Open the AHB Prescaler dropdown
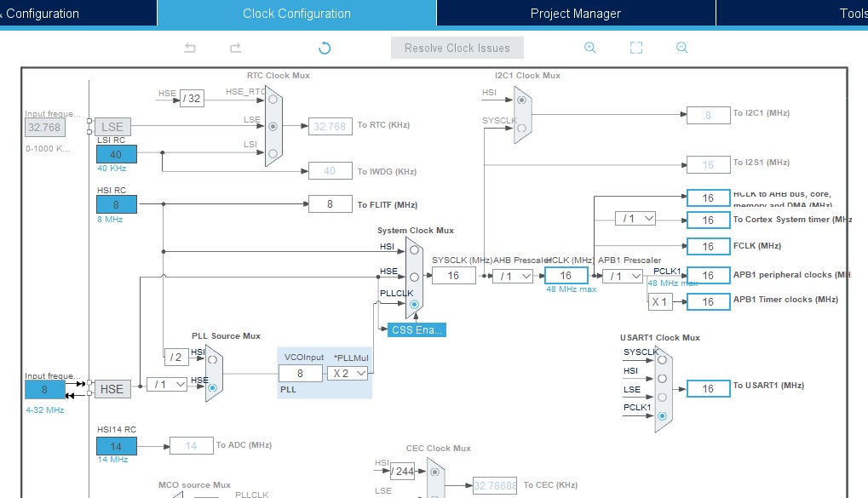This screenshot has width=868, height=498. [513, 276]
